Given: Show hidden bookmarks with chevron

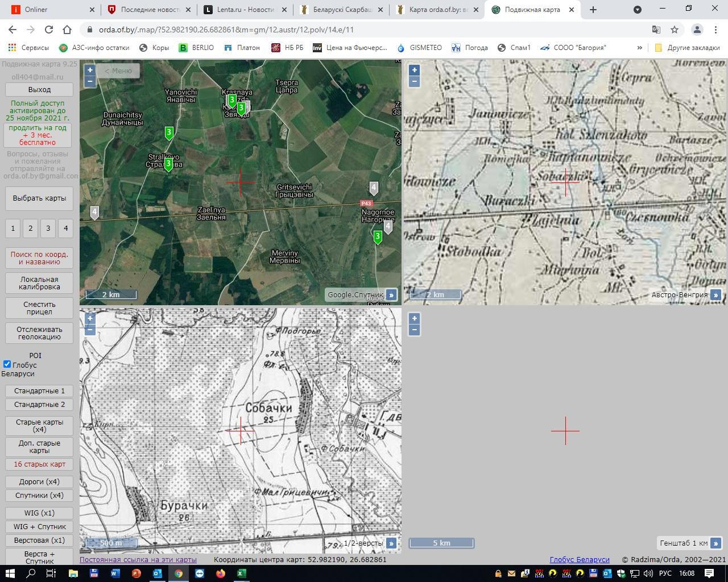Looking at the screenshot, I should tap(639, 48).
